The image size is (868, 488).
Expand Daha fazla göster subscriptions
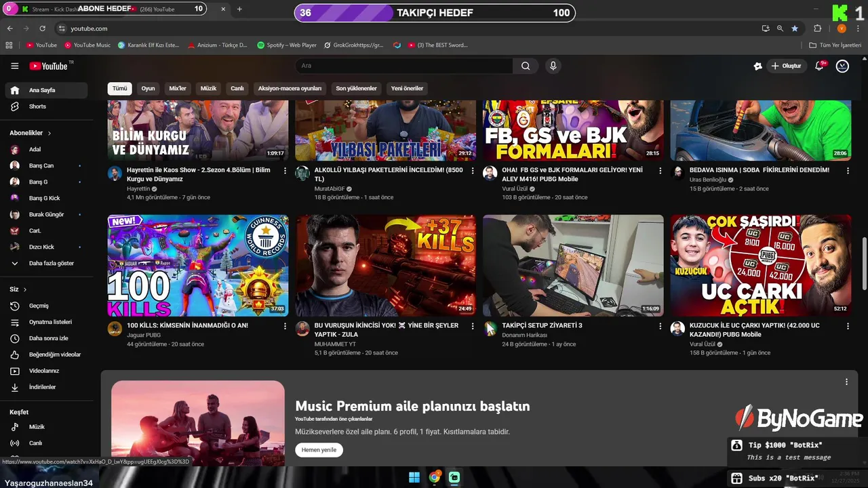pyautogui.click(x=46, y=263)
